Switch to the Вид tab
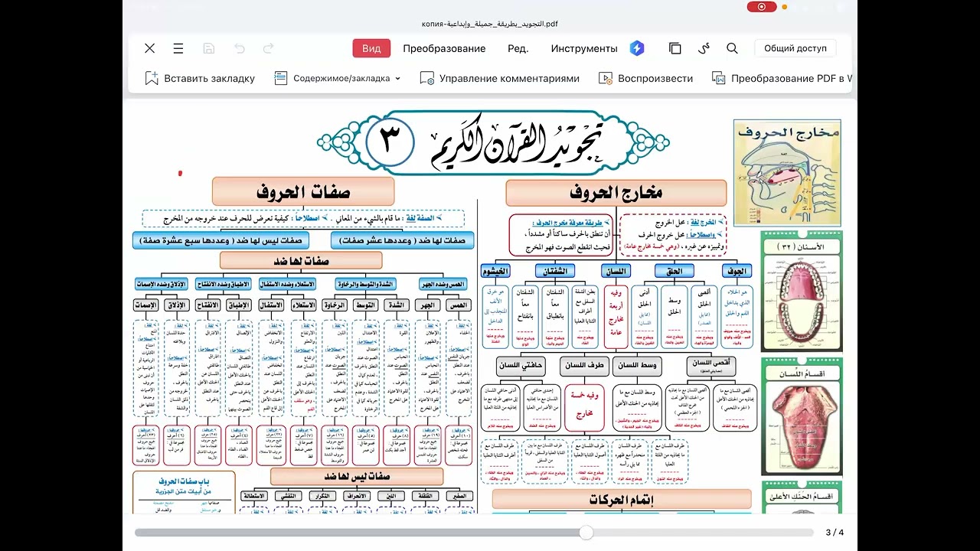The height and width of the screenshot is (551, 980). [371, 48]
